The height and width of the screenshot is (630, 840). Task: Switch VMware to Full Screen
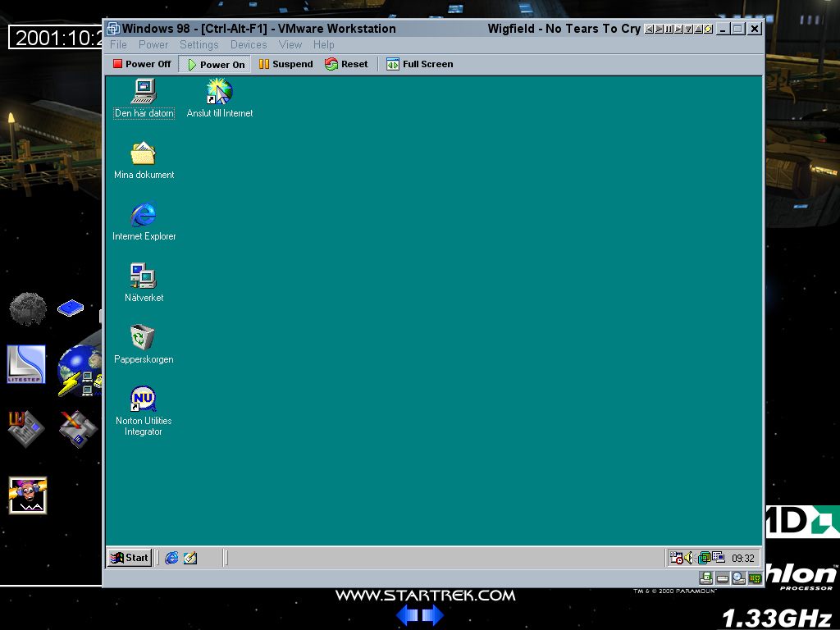(420, 64)
